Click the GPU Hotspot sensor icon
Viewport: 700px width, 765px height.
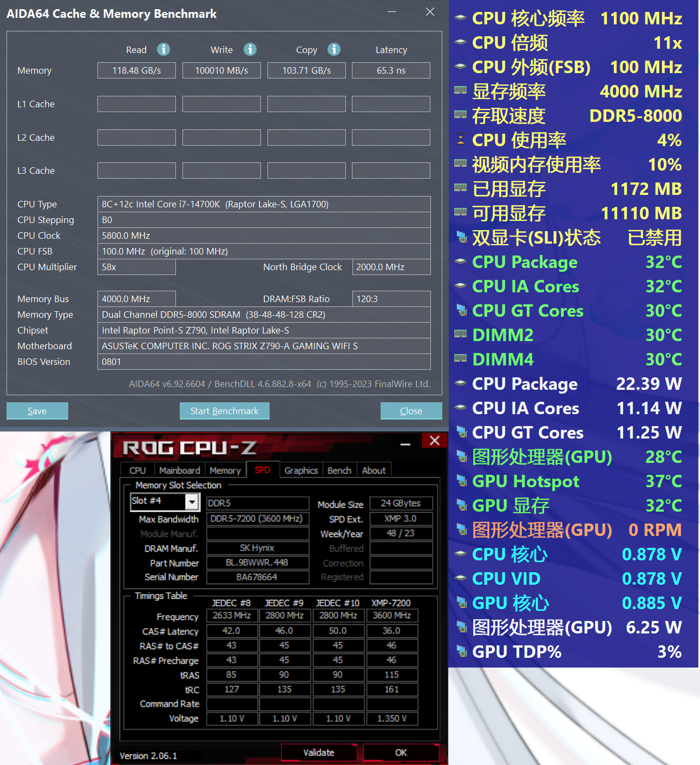[x=461, y=481]
